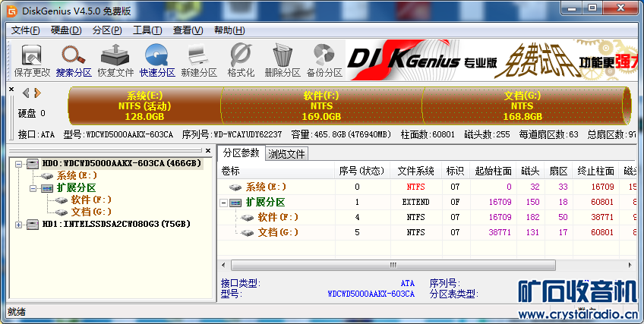Click the 文档(G:) drive icon in tree
Viewport: 644px width, 324px height.
(x=62, y=212)
